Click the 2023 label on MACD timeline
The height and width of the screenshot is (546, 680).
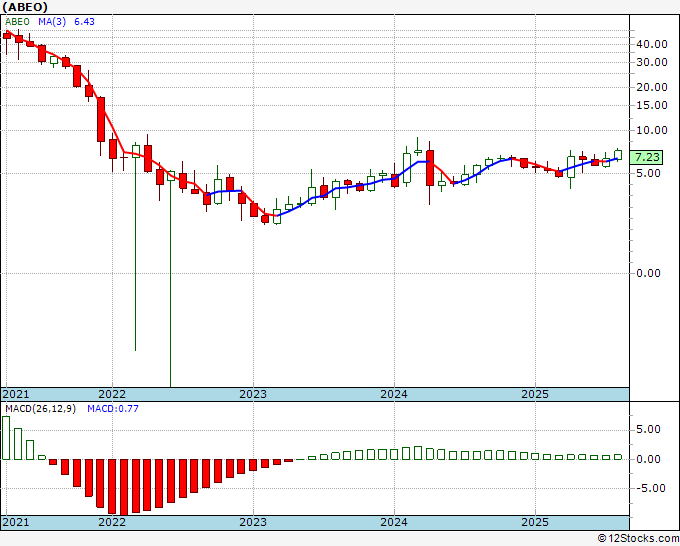pos(253,522)
